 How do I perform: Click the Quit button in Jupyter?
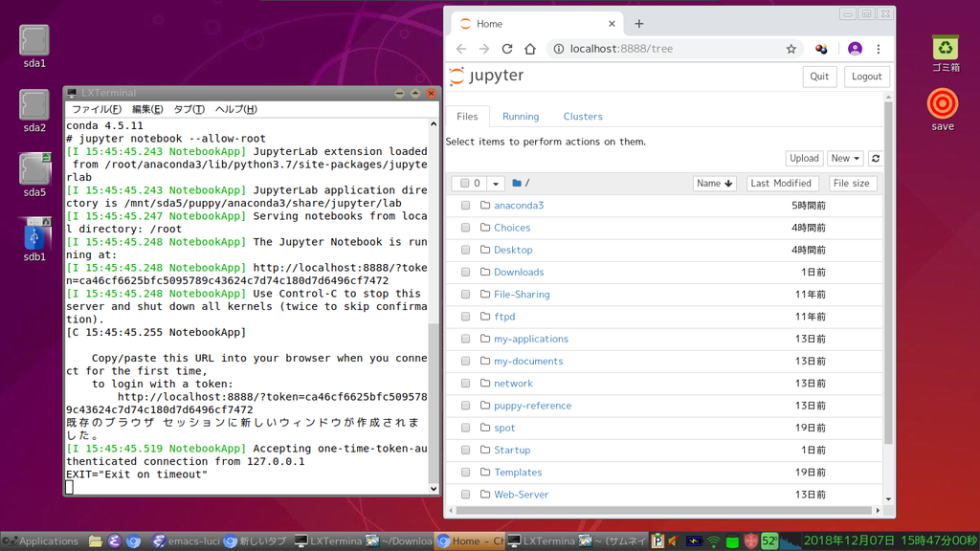(x=819, y=77)
